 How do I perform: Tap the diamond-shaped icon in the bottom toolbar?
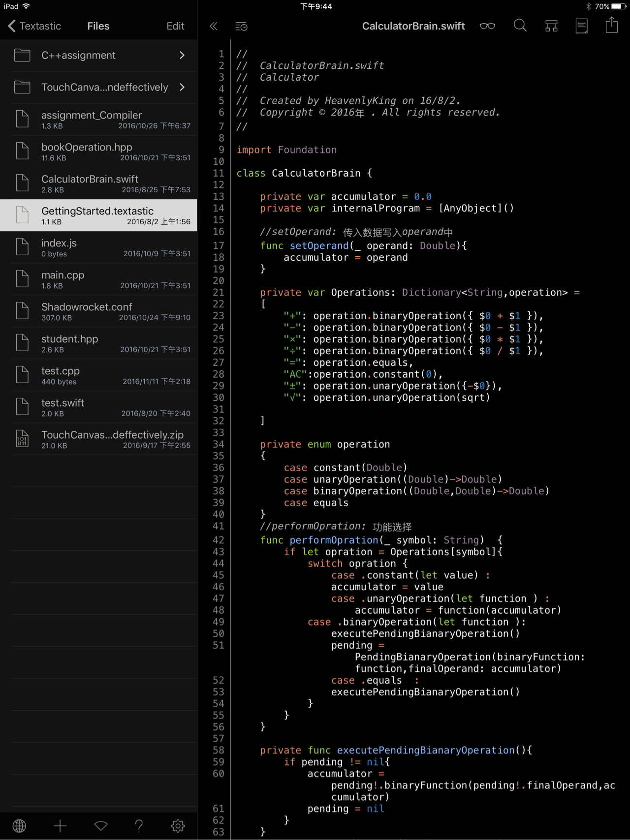coord(101,826)
